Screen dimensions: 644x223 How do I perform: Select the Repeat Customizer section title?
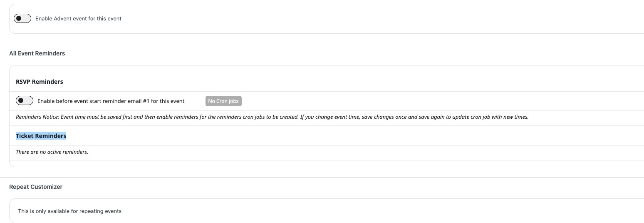[x=36, y=187]
